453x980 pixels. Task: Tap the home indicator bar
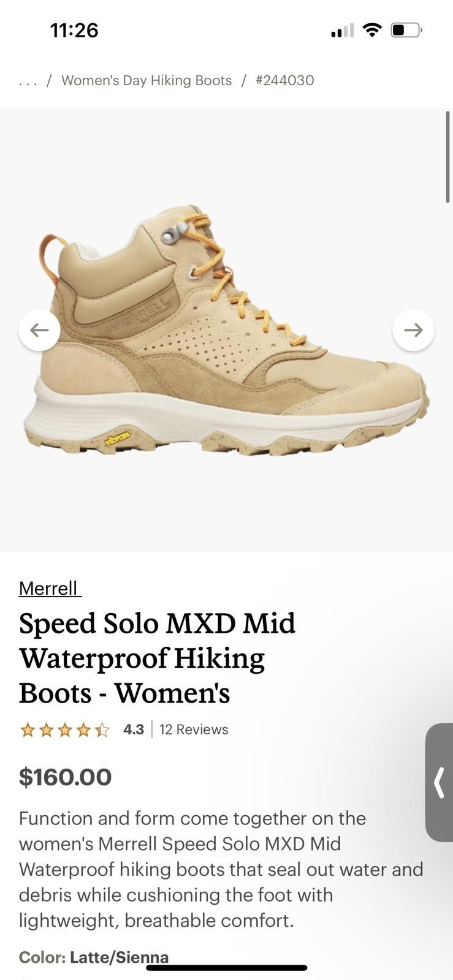coord(226,968)
